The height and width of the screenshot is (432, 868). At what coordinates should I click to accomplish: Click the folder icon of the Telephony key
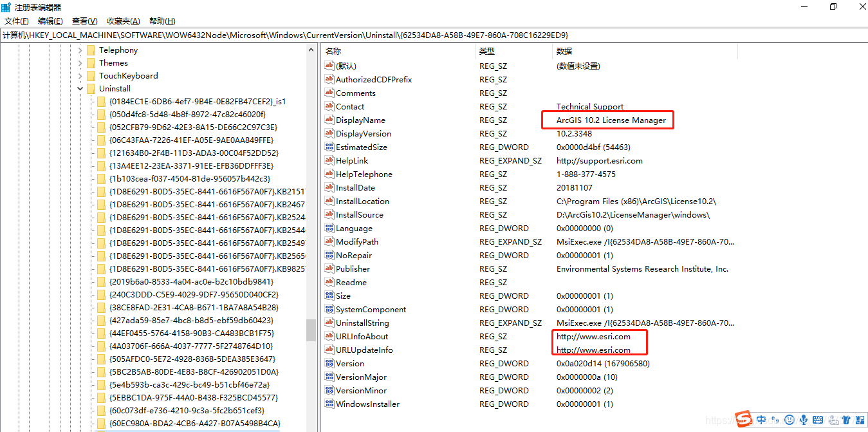pos(91,50)
